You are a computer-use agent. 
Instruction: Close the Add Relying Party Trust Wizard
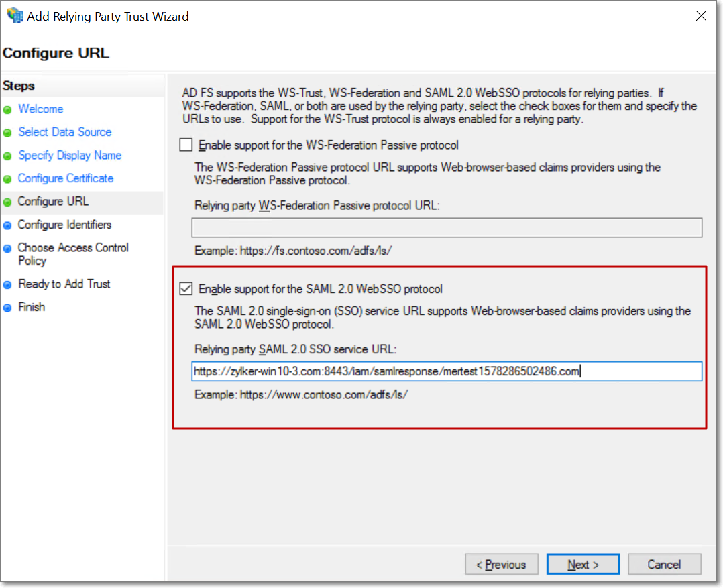point(701,16)
